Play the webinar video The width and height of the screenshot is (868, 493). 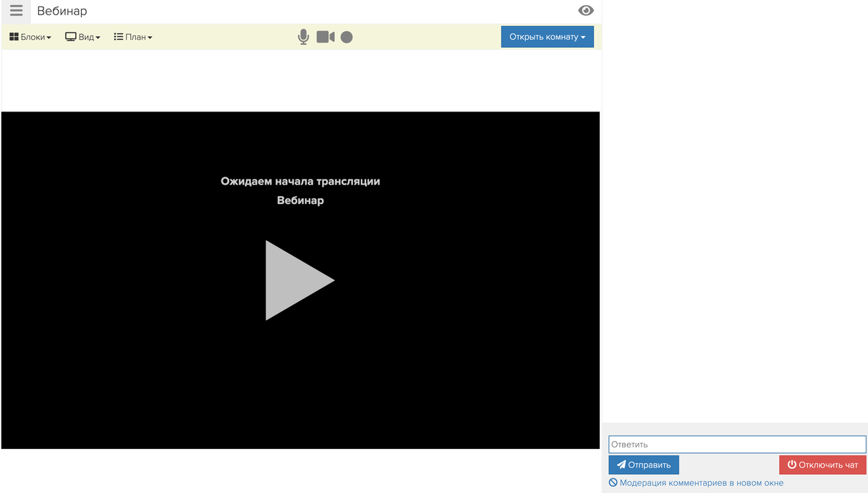[x=299, y=280]
